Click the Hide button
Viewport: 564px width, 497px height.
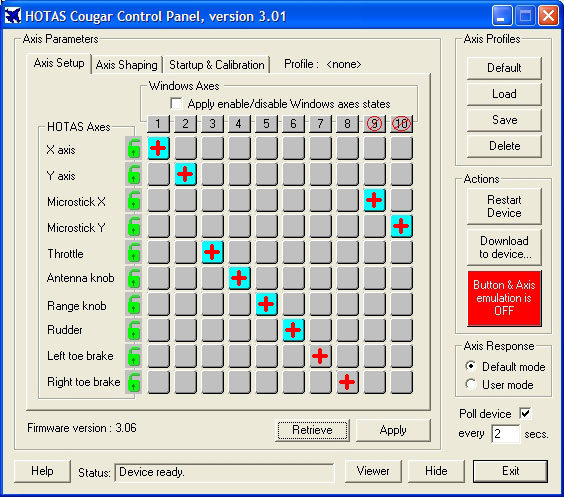pos(436,471)
